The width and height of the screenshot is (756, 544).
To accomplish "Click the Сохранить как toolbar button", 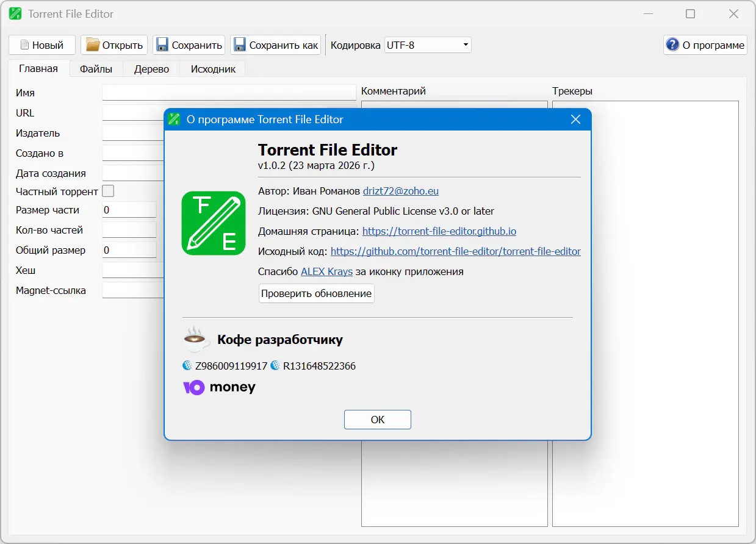I will pos(276,45).
